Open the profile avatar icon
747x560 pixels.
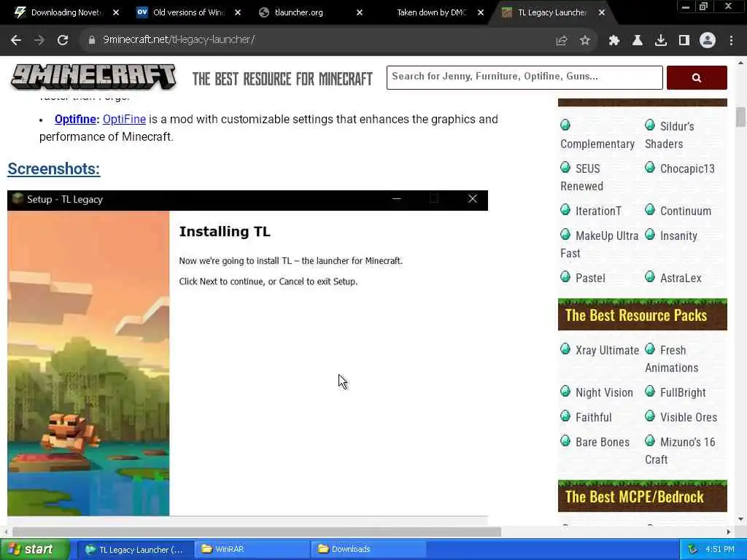[x=708, y=41]
